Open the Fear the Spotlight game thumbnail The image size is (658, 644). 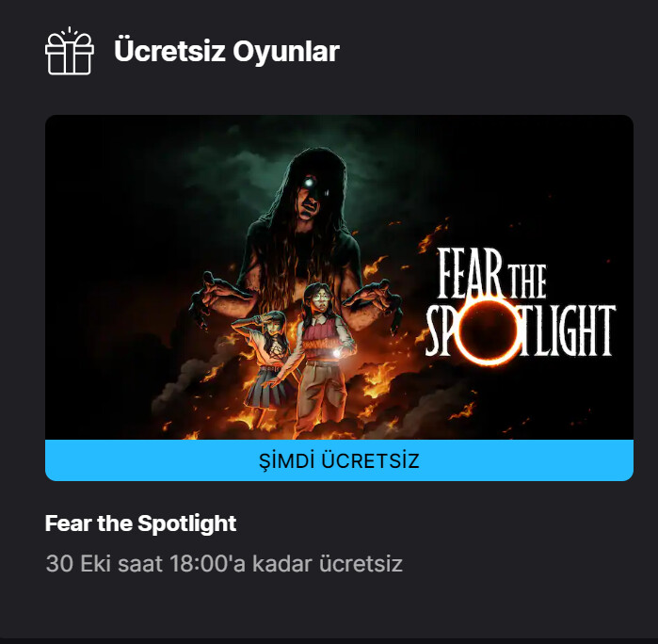click(x=339, y=278)
